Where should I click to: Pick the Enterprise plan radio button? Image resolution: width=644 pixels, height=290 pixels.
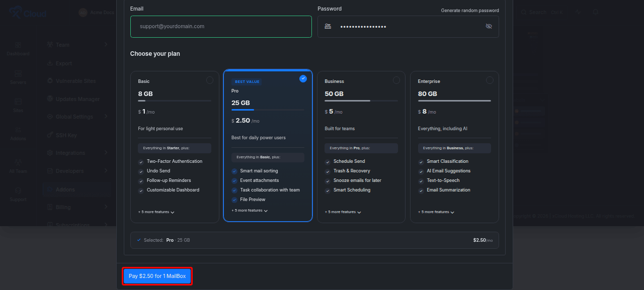click(490, 80)
